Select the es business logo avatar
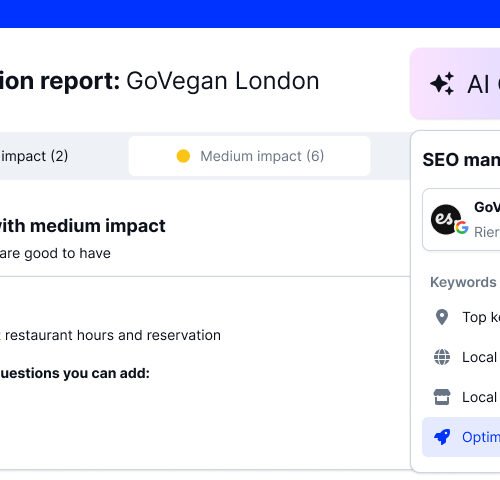Image resolution: width=500 pixels, height=480 pixels. pyautogui.click(x=446, y=219)
